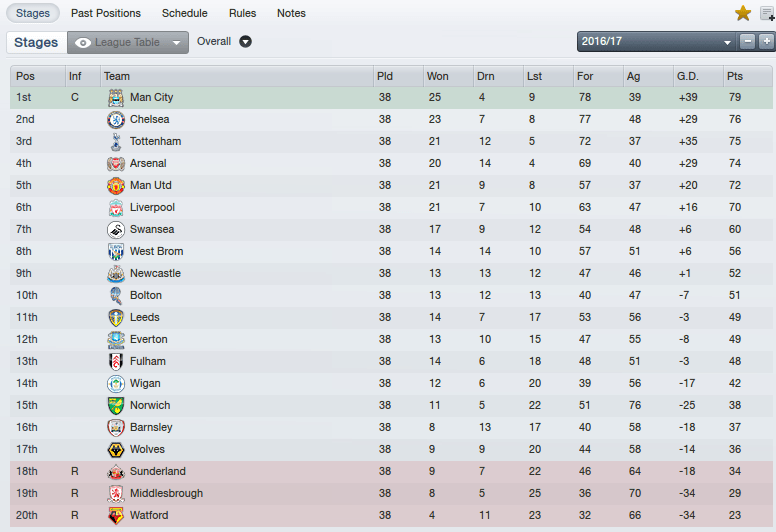Click the gold star favourite icon
The image size is (776, 532).
pos(743,13)
